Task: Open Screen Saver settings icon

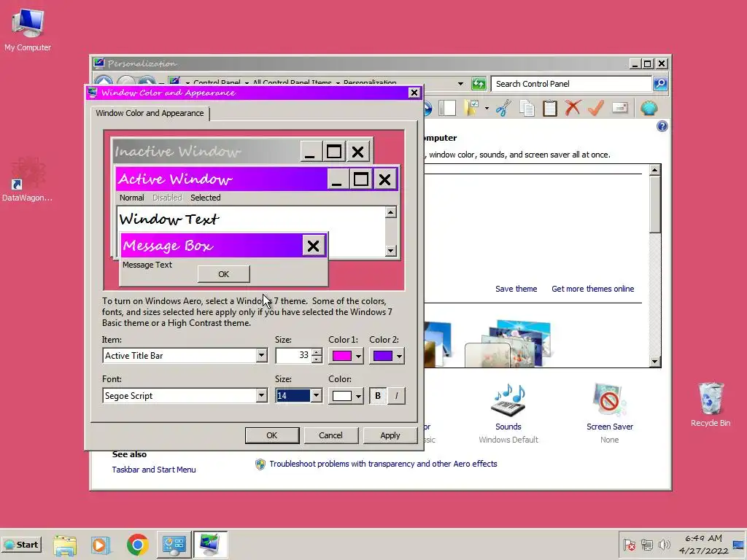Action: [x=610, y=400]
